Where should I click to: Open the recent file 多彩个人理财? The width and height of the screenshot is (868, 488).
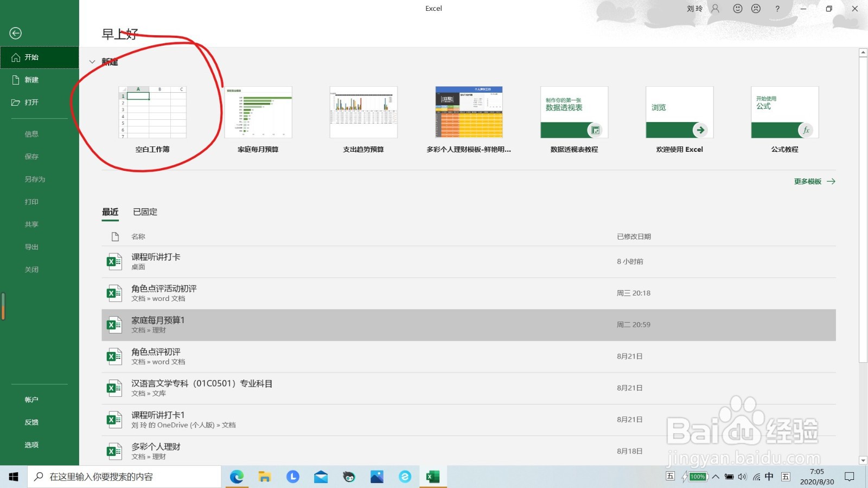[469, 451]
